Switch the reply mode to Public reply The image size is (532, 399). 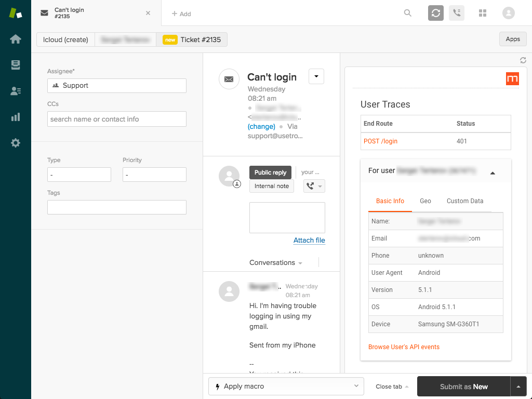(270, 172)
